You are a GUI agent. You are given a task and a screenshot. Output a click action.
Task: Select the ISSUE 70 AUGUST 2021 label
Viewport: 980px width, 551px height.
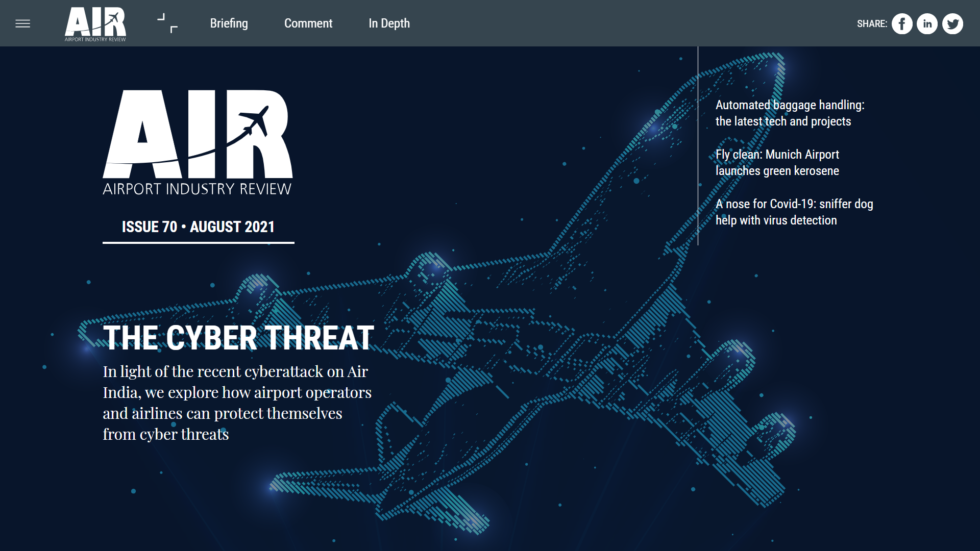pyautogui.click(x=198, y=227)
